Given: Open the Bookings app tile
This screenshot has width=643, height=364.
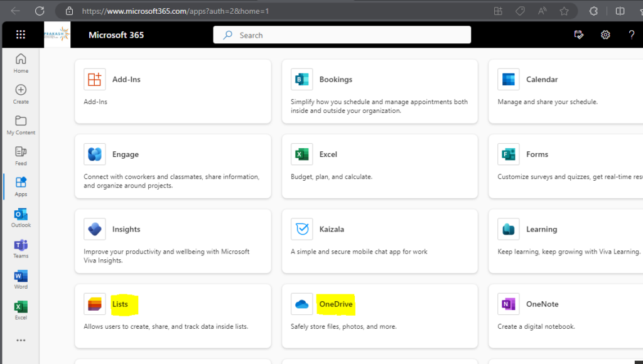Looking at the screenshot, I should point(380,91).
